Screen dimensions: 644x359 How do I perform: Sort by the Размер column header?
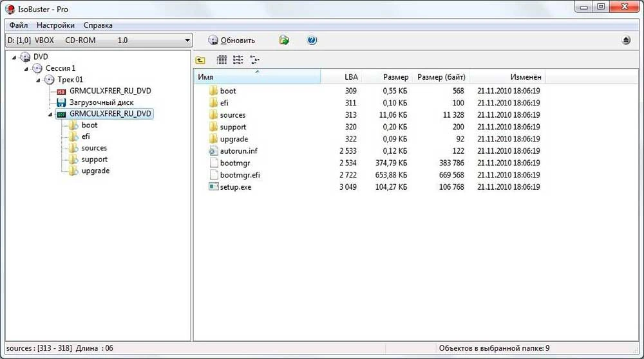[x=386, y=77]
